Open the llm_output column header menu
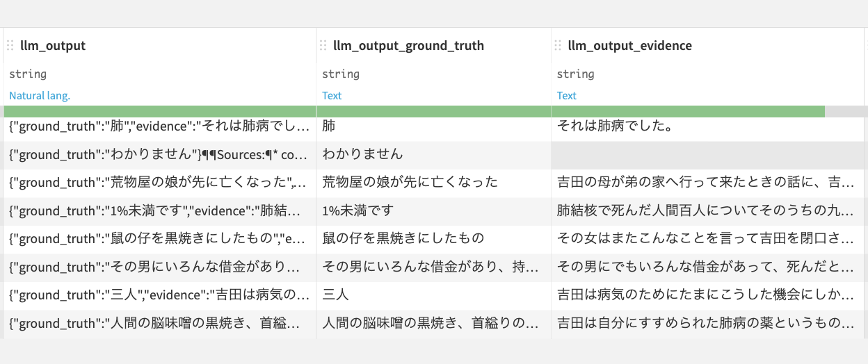 click(53, 46)
